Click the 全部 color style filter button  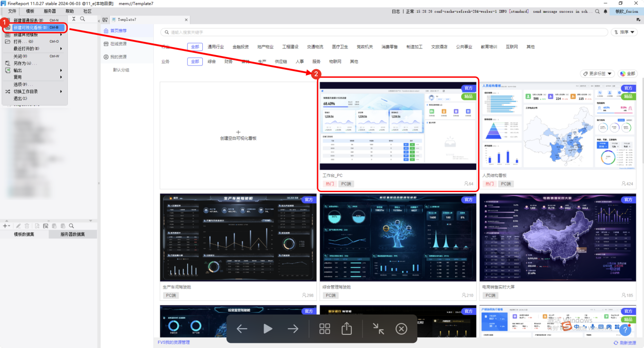(627, 73)
